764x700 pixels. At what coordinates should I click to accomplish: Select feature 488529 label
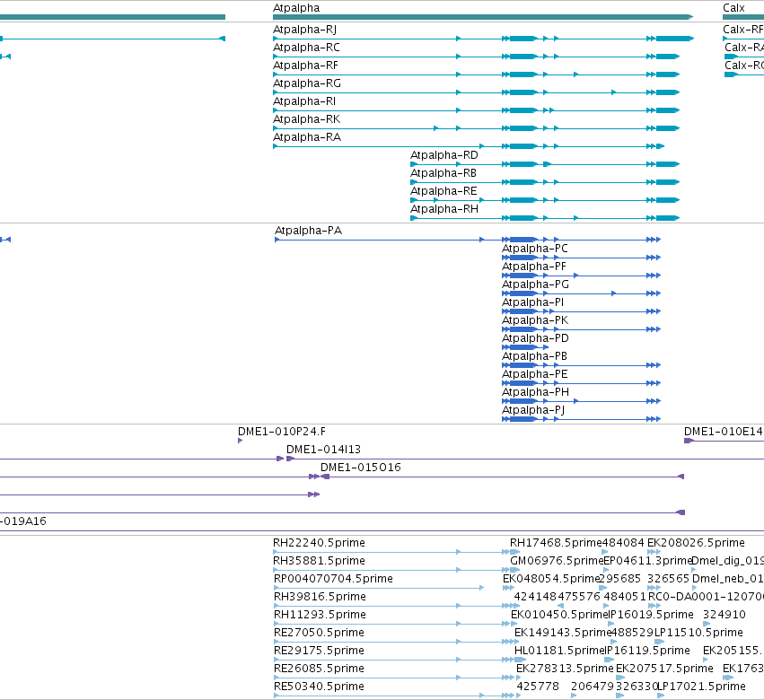pyautogui.click(x=632, y=633)
